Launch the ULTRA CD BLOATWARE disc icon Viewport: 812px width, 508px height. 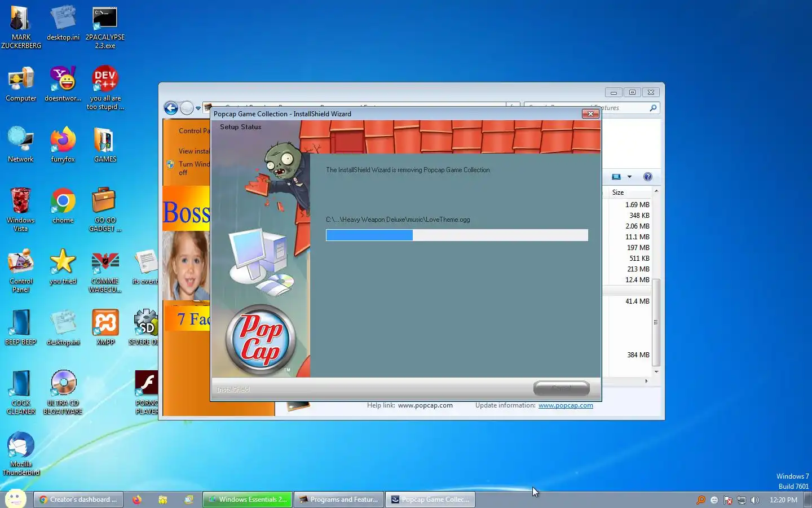[63, 392]
